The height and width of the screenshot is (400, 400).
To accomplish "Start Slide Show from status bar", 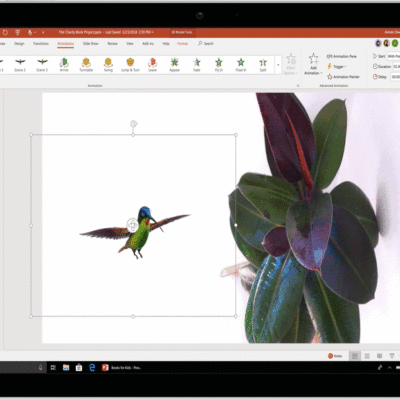I will [x=392, y=356].
